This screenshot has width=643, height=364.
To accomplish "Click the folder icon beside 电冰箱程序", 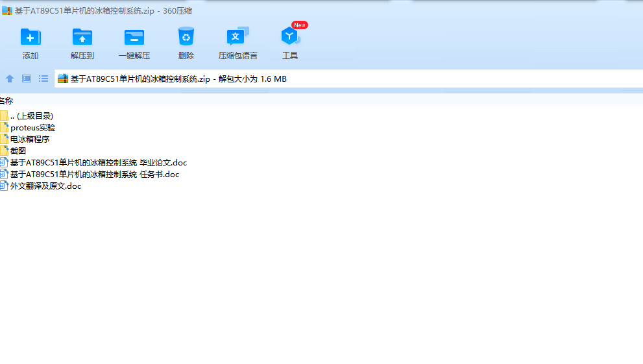I will pyautogui.click(x=4, y=140).
